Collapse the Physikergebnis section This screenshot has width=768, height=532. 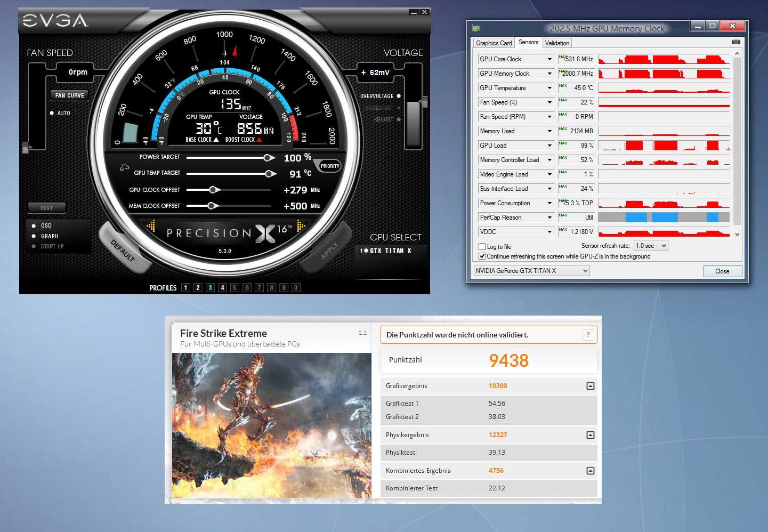(591, 435)
